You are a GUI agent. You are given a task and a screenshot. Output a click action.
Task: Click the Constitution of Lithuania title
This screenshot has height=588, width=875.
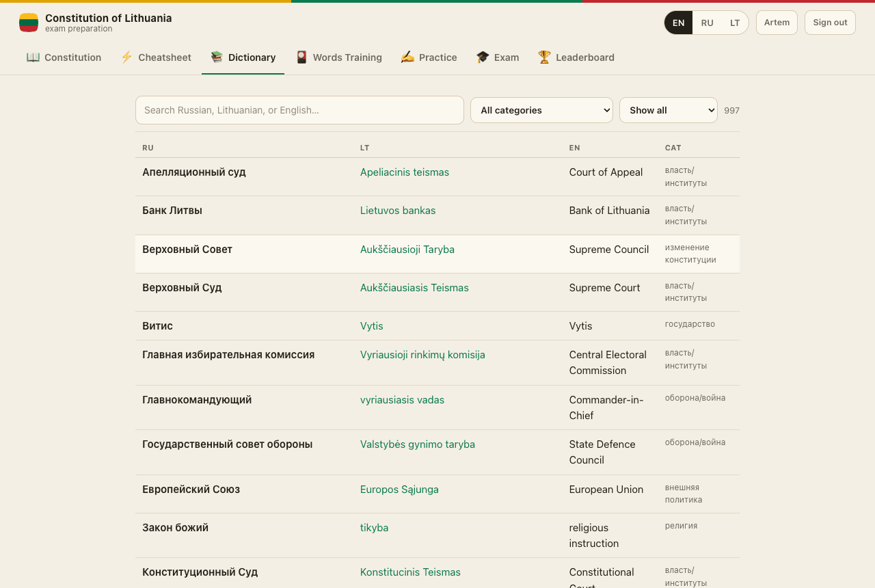click(x=109, y=18)
